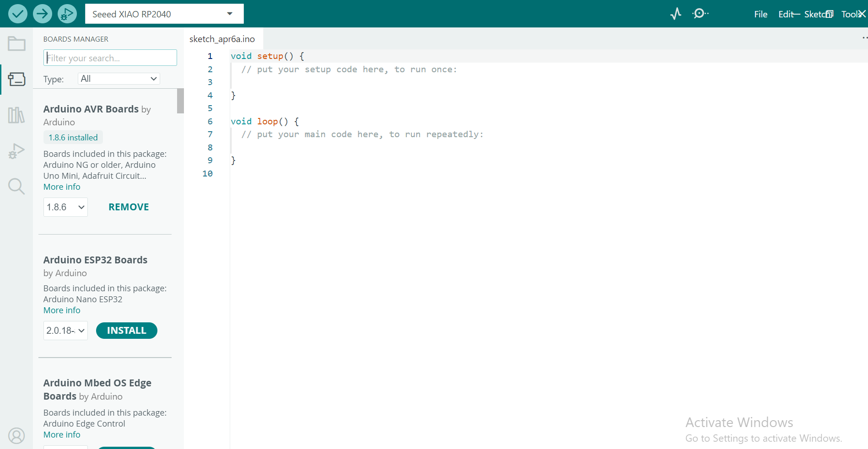The height and width of the screenshot is (449, 868).
Task: Install the Arduino ESP32 Boards package
Action: coord(127,331)
